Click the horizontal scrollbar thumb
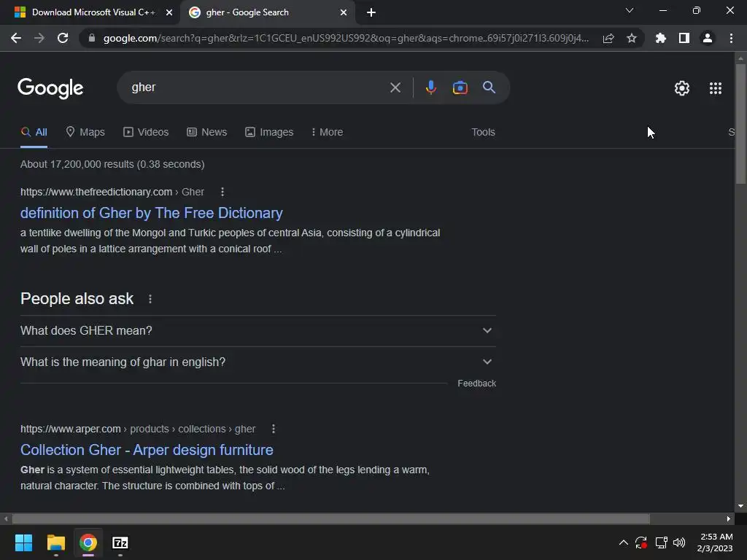Image resolution: width=747 pixels, height=560 pixels. (330, 518)
